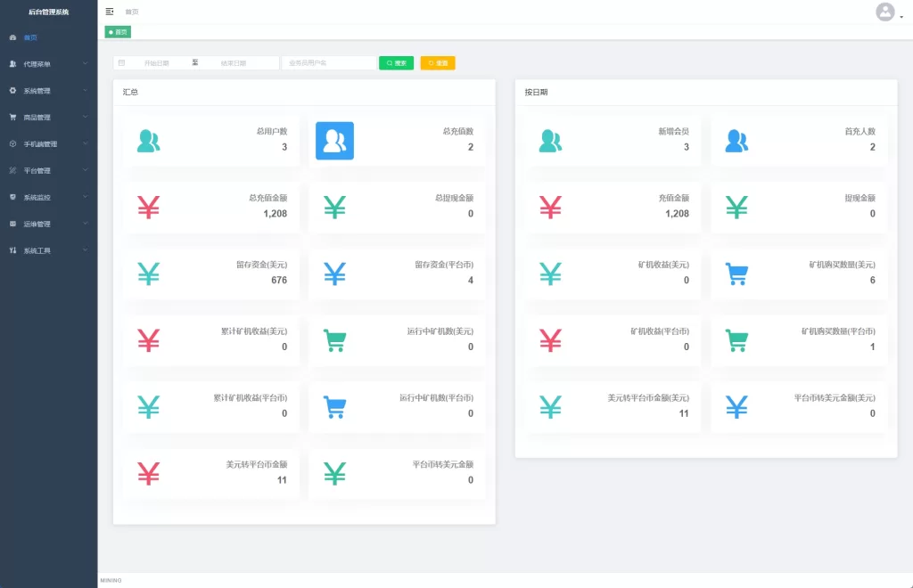Click the calendar icon in date range field

pyautogui.click(x=121, y=63)
